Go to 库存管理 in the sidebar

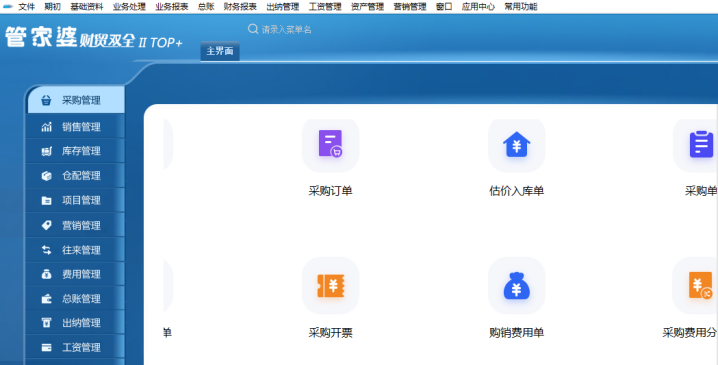76,151
